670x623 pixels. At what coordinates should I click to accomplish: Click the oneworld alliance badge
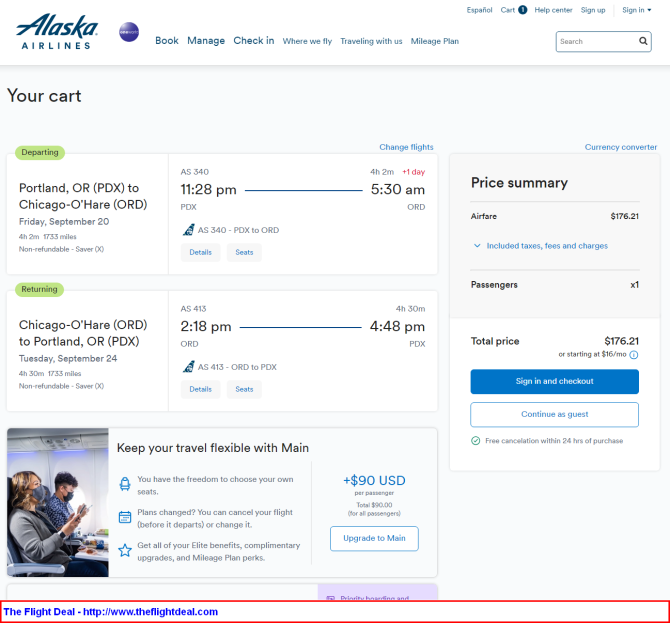(129, 32)
